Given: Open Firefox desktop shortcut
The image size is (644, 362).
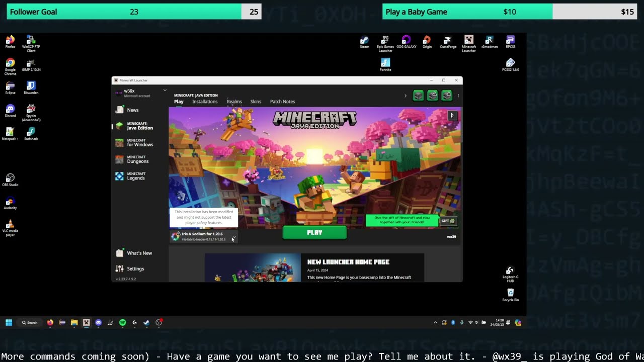Looking at the screenshot, I should [10, 42].
